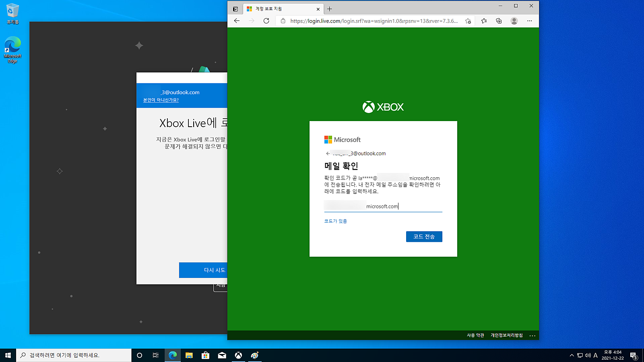Open the taskbar clock and date
The width and height of the screenshot is (644, 362).
[x=613, y=355]
